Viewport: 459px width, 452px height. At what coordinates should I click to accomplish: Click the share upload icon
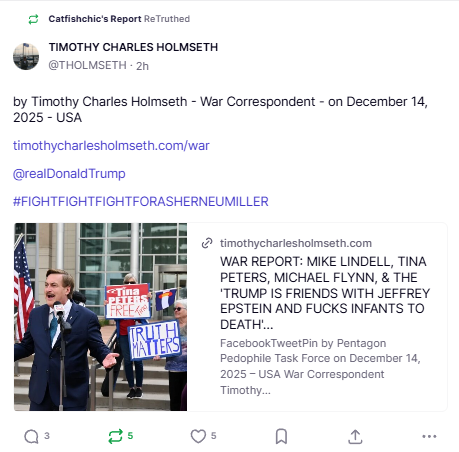click(355, 436)
